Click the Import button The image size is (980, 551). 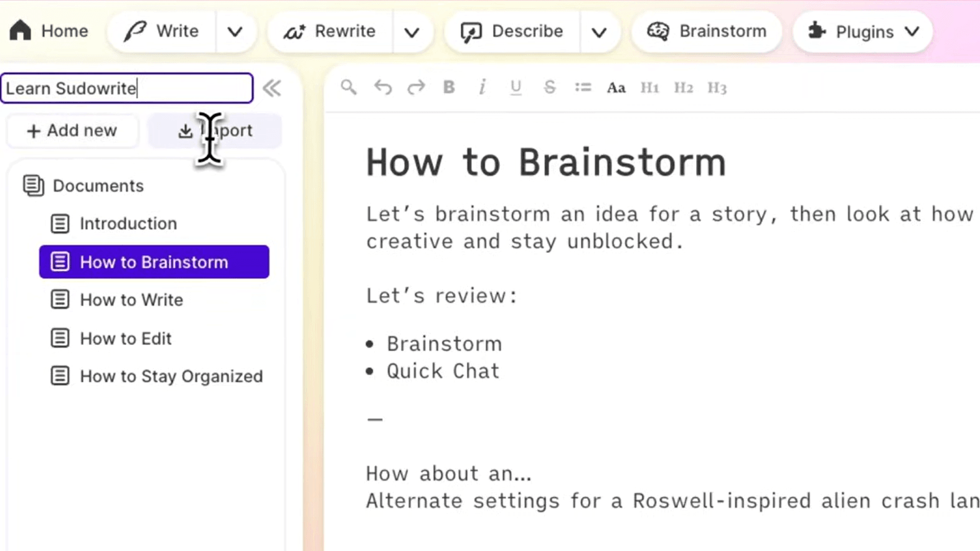click(x=215, y=131)
